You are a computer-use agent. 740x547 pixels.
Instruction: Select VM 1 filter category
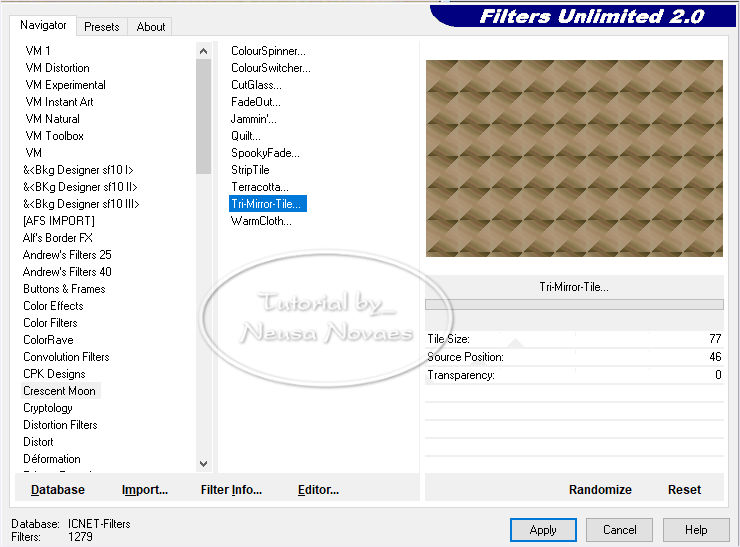pyautogui.click(x=38, y=50)
